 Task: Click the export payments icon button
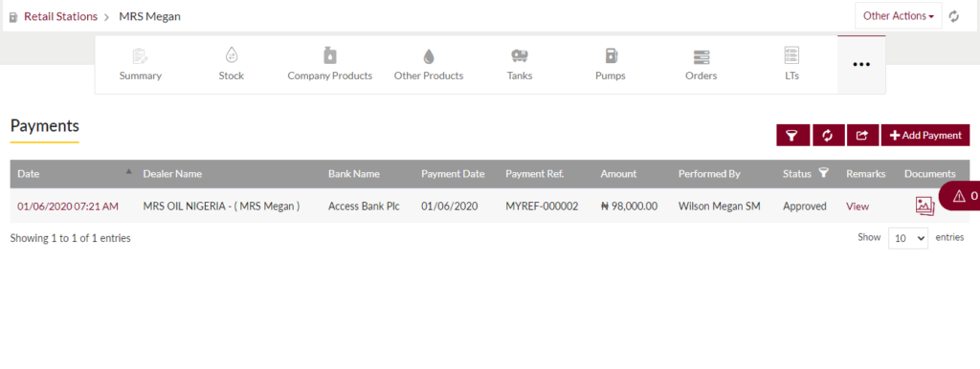[862, 136]
